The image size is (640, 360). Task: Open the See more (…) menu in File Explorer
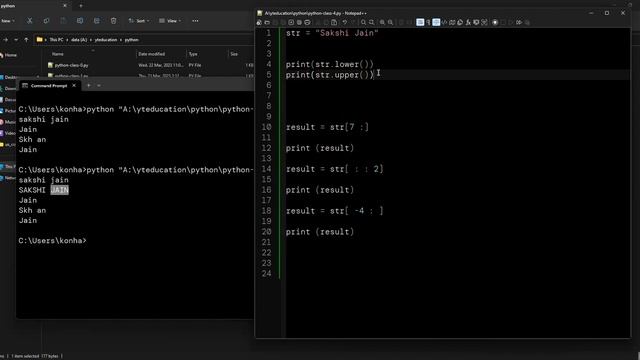195,20
